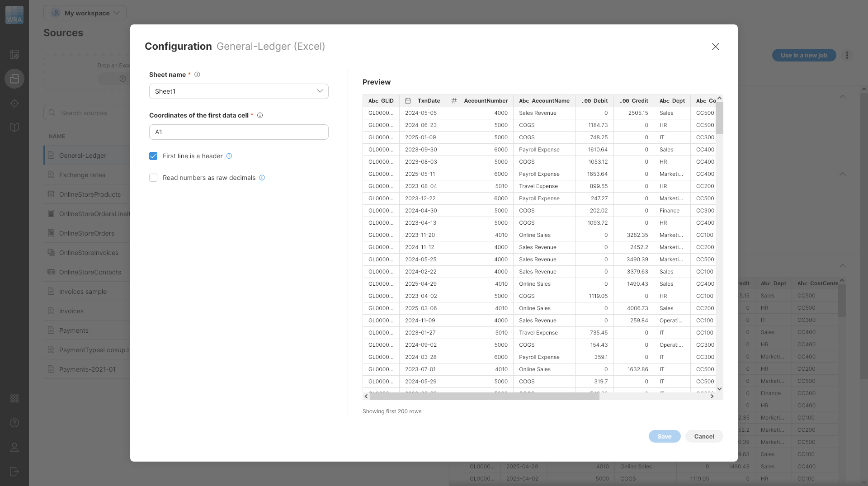The width and height of the screenshot is (868, 486).
Task: Click the Save button
Action: (x=664, y=436)
